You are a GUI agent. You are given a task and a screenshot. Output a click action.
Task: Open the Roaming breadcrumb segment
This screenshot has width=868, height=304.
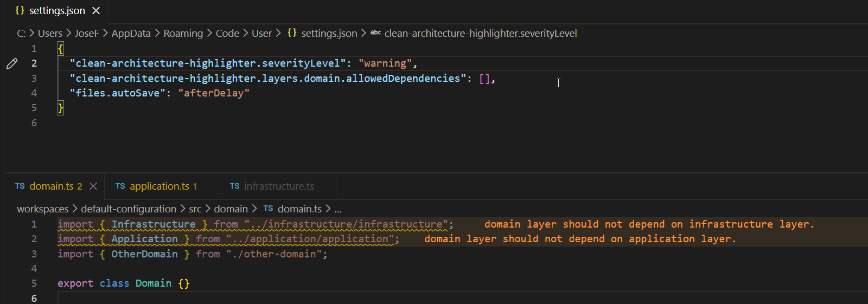[x=183, y=34]
